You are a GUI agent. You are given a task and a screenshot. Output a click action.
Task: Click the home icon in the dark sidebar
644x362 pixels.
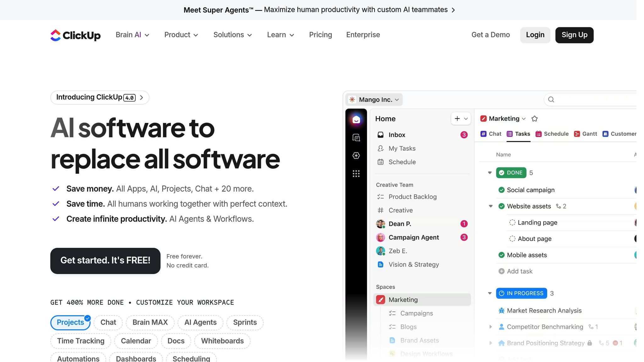(x=356, y=120)
